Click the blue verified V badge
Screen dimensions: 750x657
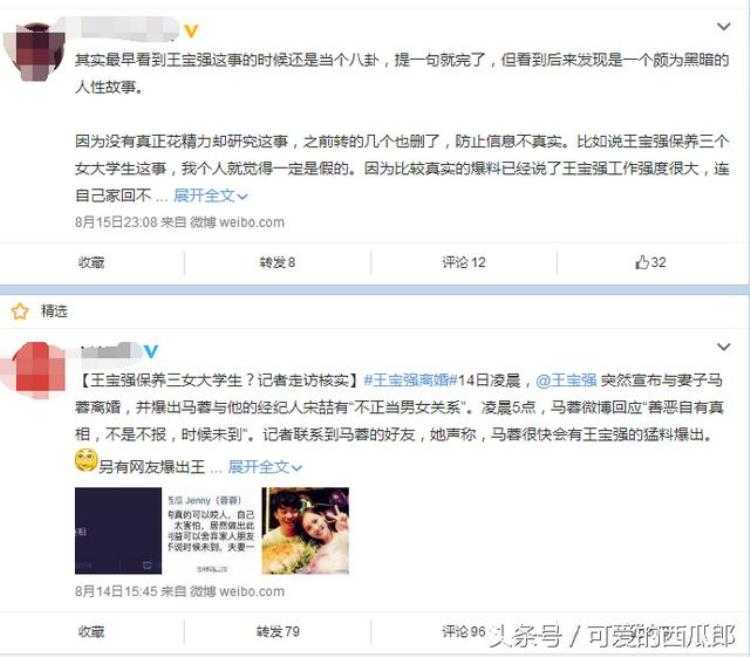151,351
